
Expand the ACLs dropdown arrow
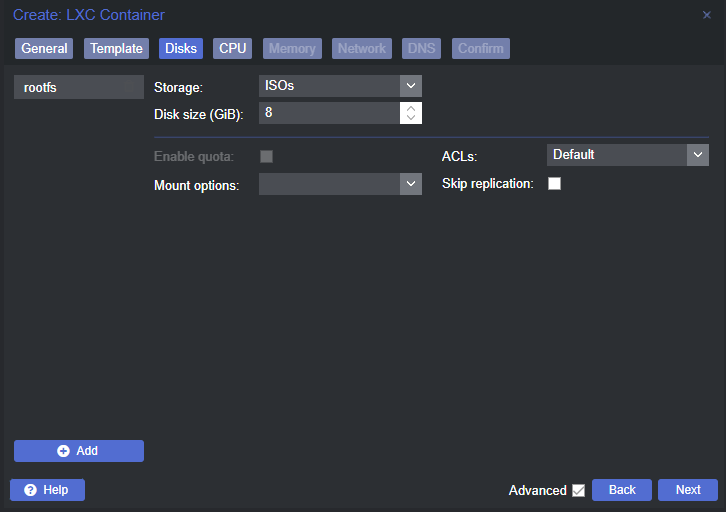698,155
